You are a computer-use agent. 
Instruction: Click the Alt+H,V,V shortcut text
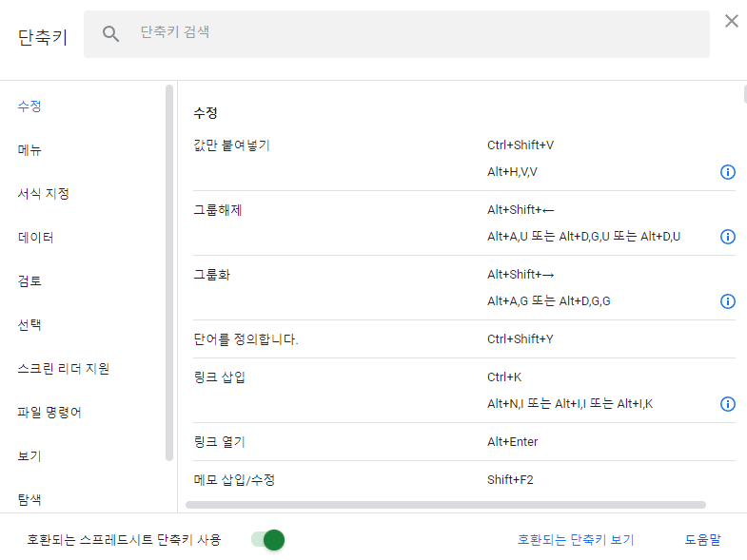[512, 172]
